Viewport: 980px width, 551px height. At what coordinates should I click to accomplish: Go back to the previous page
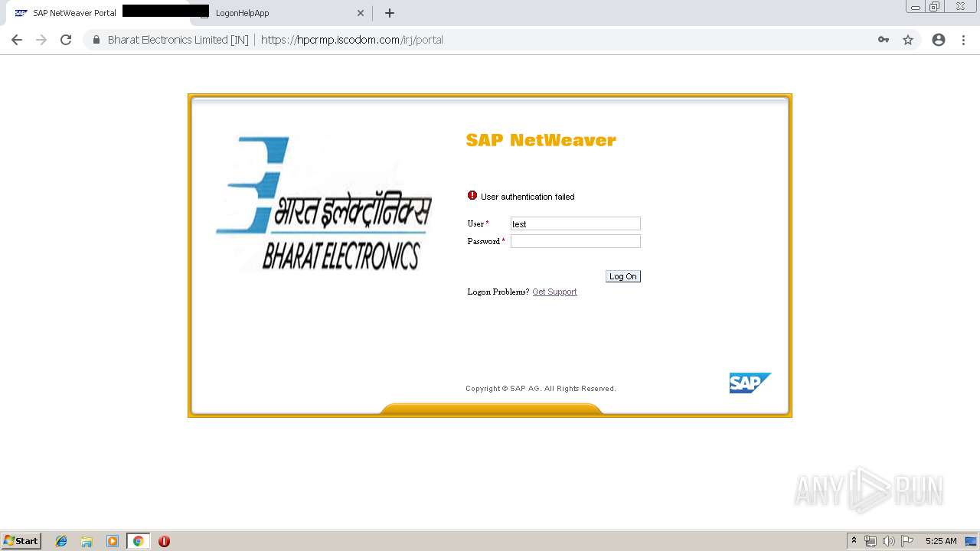[x=17, y=40]
